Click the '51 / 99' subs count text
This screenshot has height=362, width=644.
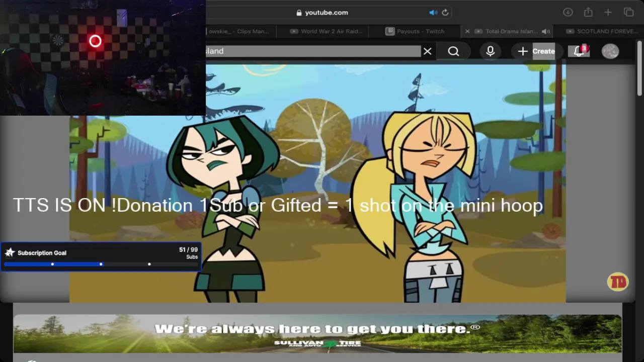[x=188, y=249]
